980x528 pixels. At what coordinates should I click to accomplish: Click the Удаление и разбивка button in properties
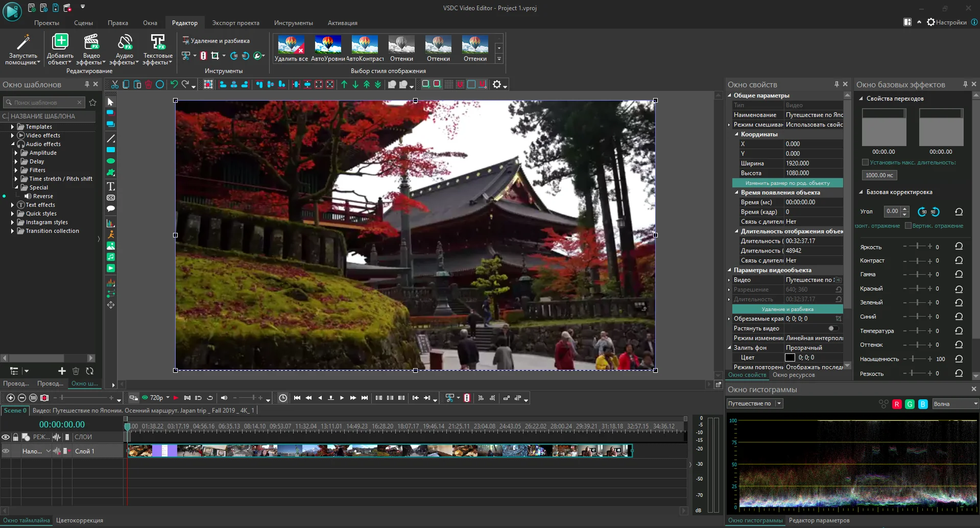coord(787,309)
